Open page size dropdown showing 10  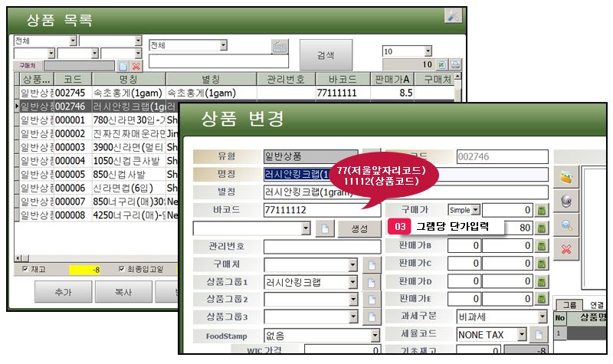click(x=428, y=51)
